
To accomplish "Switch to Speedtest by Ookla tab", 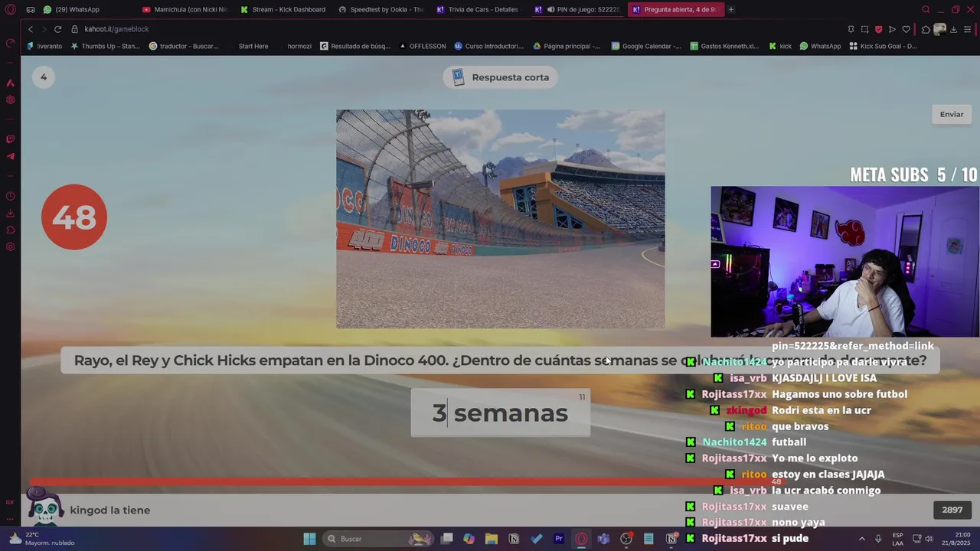I will point(381,10).
